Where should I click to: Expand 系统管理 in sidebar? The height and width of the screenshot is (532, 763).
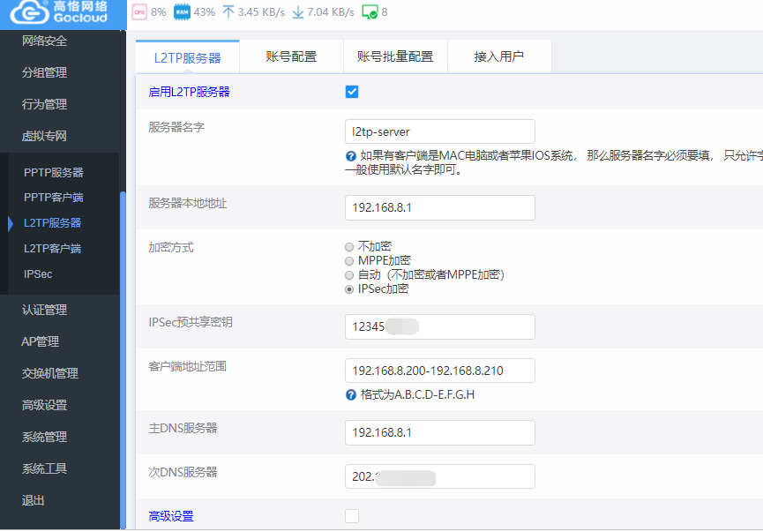coord(44,437)
